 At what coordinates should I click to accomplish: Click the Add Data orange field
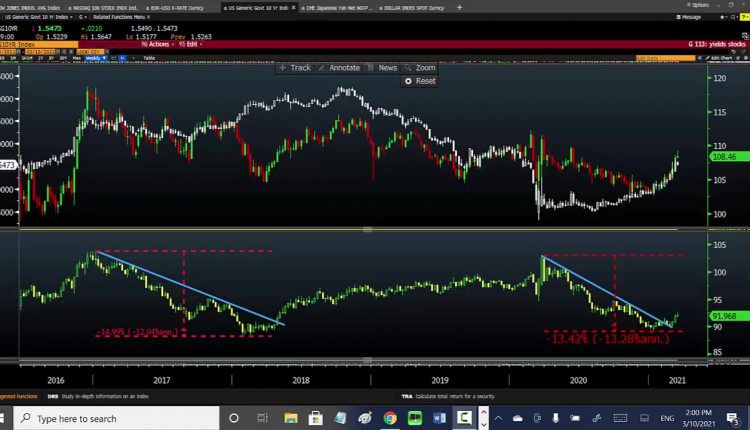pyautogui.click(x=666, y=58)
